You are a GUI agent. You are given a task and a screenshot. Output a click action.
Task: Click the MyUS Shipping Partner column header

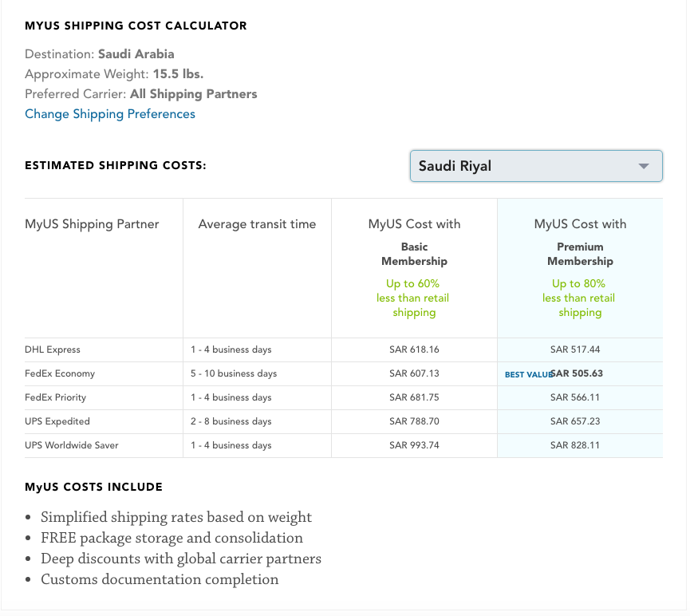(x=92, y=224)
